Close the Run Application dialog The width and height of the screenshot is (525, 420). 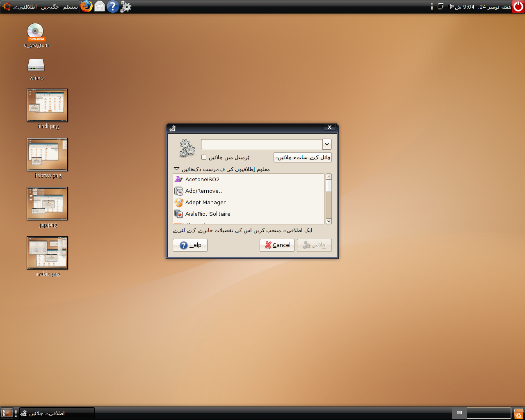(329, 127)
